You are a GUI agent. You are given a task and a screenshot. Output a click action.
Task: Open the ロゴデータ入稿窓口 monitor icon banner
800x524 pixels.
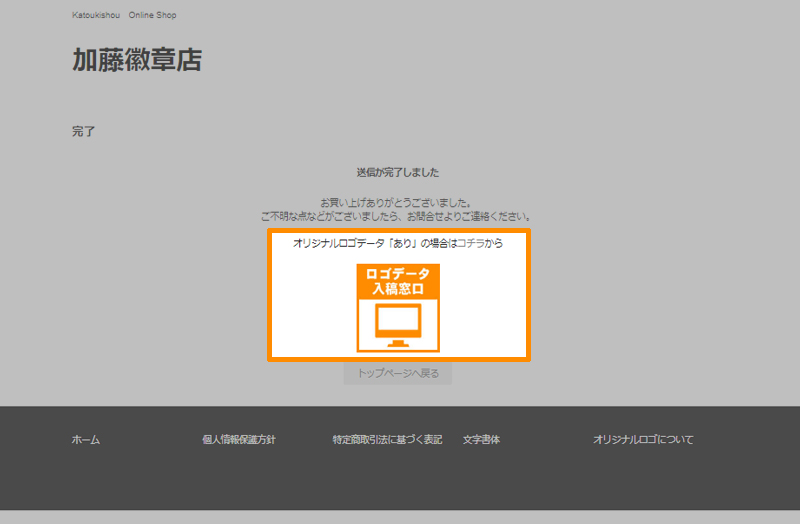tap(398, 308)
